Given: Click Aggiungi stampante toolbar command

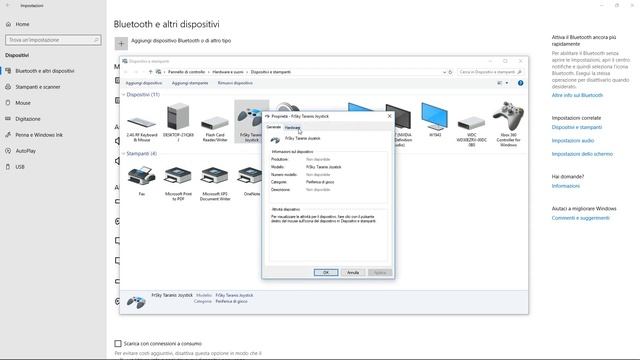Looking at the screenshot, I should coord(190,83).
